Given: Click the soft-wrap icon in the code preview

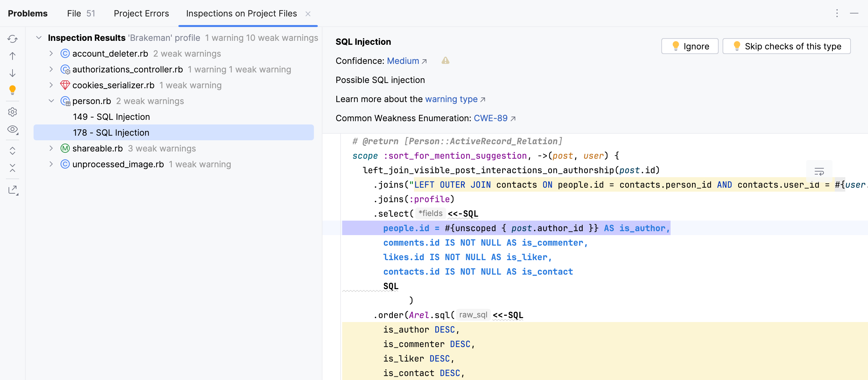Looking at the screenshot, I should point(820,172).
